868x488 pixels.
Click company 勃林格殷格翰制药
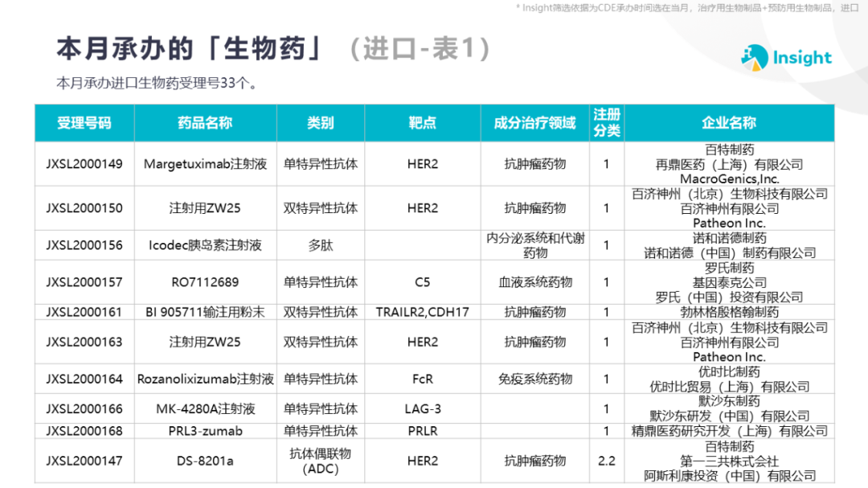click(730, 313)
